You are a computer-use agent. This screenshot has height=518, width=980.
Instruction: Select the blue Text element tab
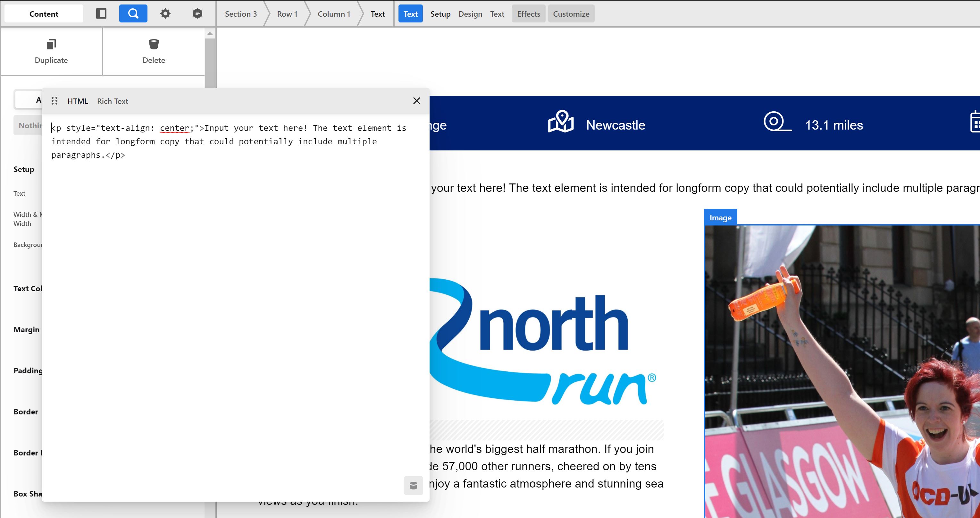(x=410, y=14)
